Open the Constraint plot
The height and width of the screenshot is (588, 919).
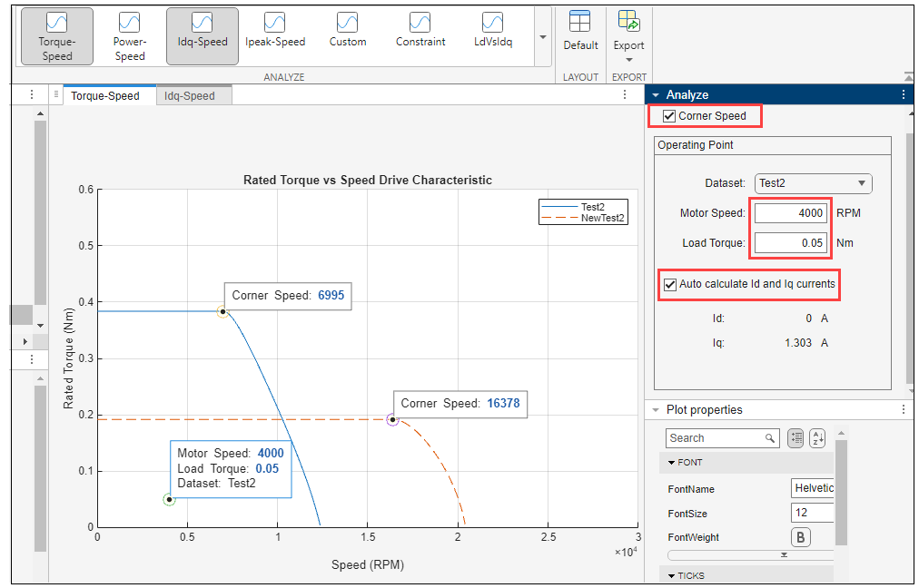[420, 30]
